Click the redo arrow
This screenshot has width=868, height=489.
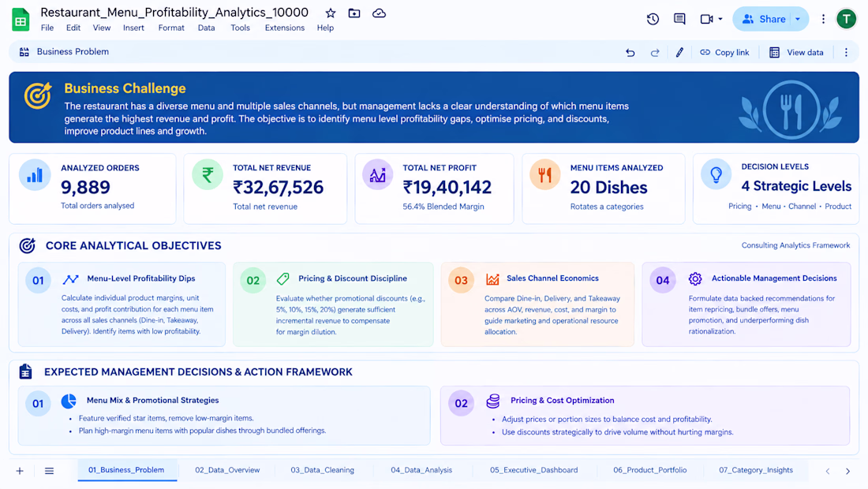655,53
